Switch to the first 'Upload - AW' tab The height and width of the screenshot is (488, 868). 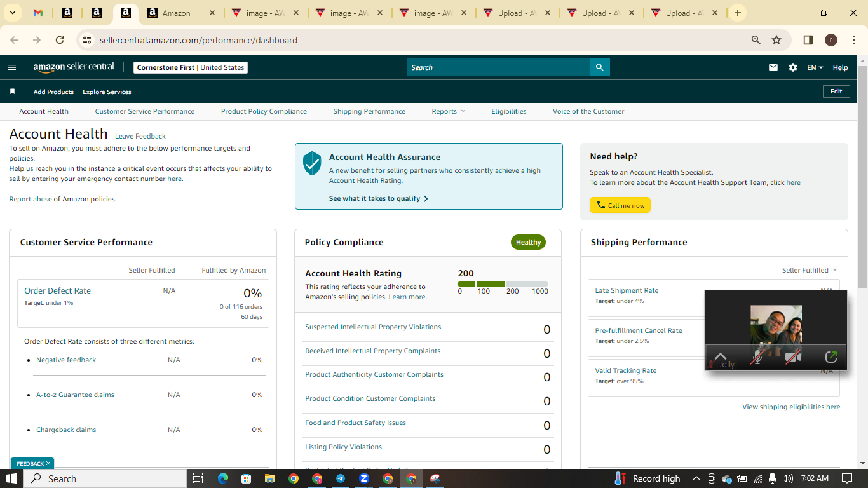(x=517, y=13)
